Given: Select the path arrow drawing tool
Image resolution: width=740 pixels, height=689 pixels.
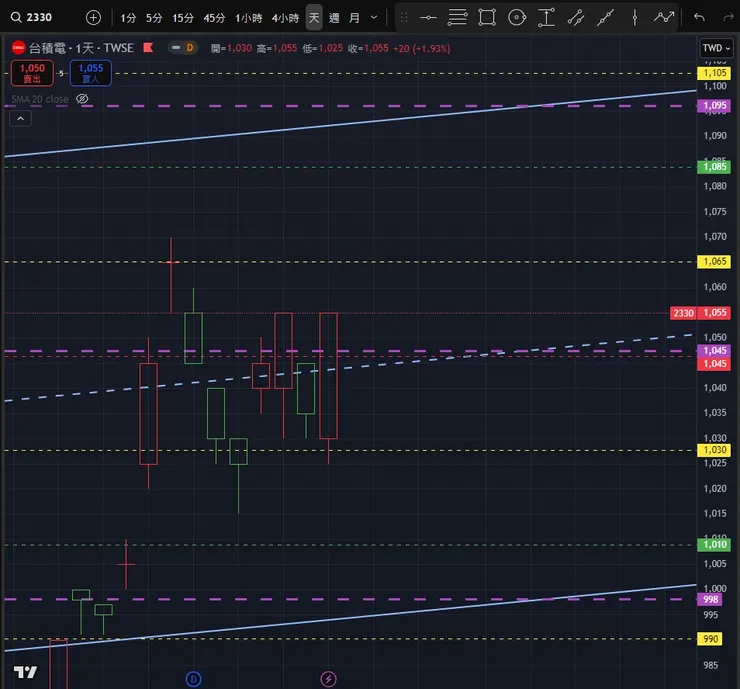Looking at the screenshot, I should click(664, 18).
